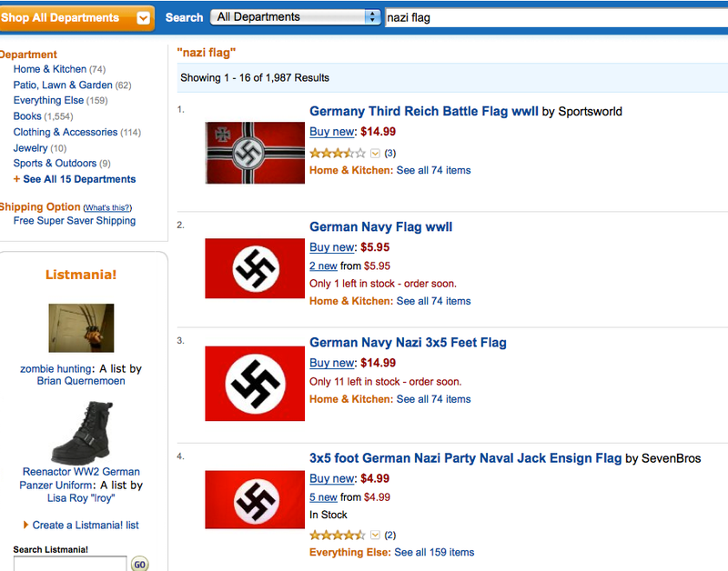Open the Shop All Departments dropdown

76,18
